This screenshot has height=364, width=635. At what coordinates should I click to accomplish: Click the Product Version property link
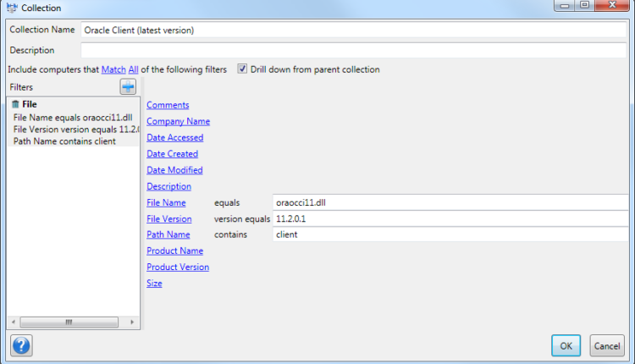pos(178,267)
